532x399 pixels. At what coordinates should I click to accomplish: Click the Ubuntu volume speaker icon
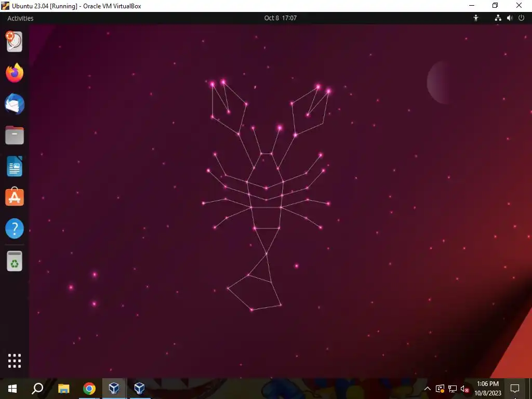pos(510,18)
